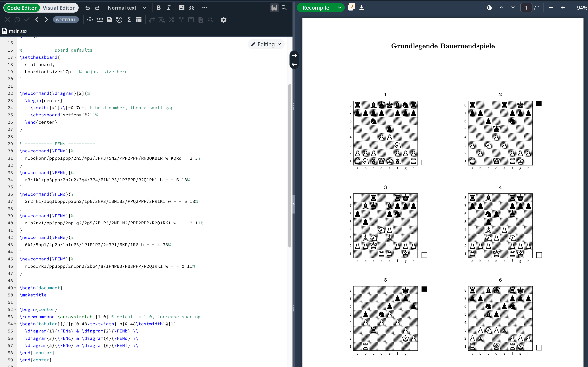The width and height of the screenshot is (588, 367).
Task: Switch to Visual Editor mode
Action: click(59, 8)
